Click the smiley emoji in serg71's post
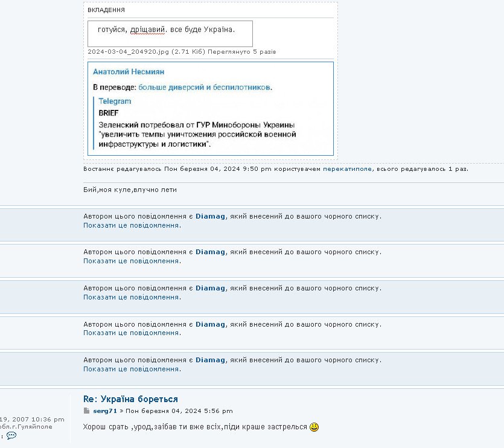 pyautogui.click(x=314, y=427)
